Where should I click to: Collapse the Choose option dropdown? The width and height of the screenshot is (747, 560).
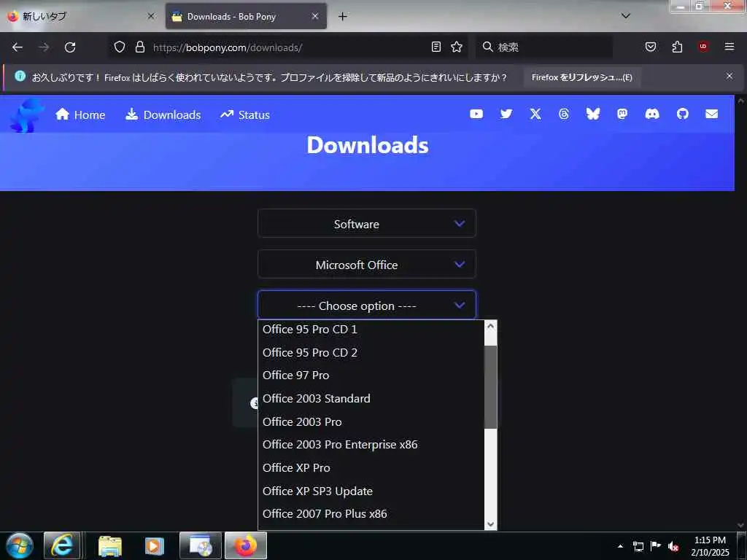(367, 306)
